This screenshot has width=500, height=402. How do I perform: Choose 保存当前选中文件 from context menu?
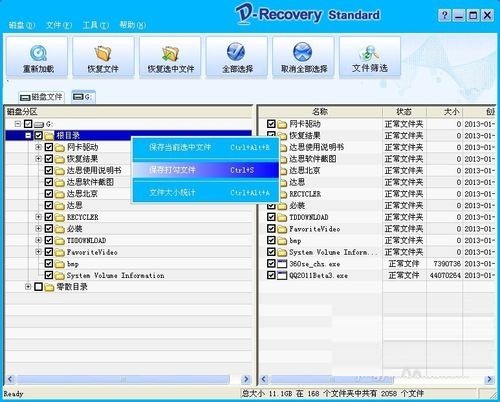206,147
